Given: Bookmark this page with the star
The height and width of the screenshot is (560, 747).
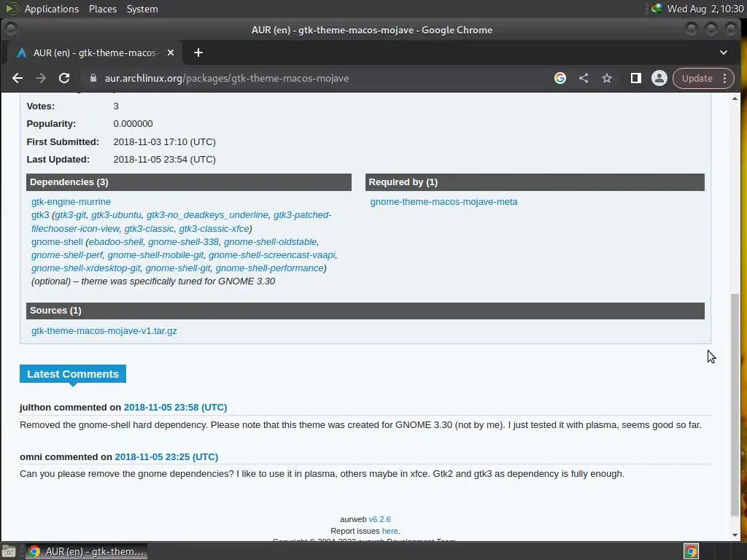Looking at the screenshot, I should [x=606, y=78].
